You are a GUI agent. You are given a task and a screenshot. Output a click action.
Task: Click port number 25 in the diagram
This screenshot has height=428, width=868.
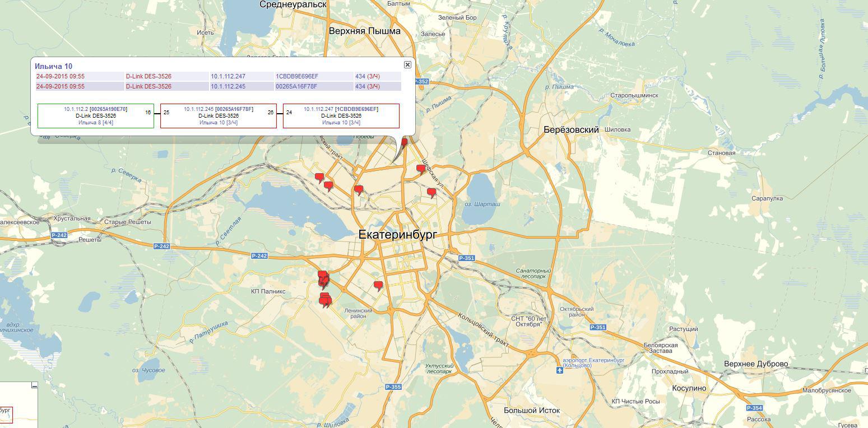(x=166, y=113)
